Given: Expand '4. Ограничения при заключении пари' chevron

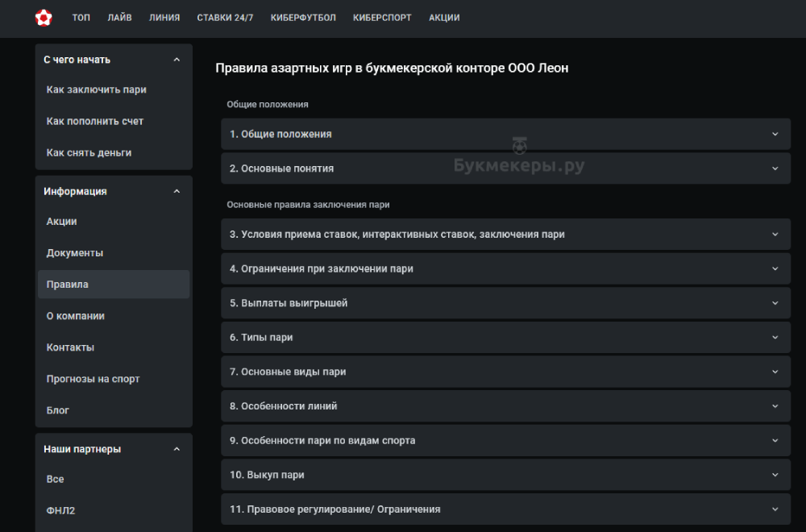Looking at the screenshot, I should 775,269.
